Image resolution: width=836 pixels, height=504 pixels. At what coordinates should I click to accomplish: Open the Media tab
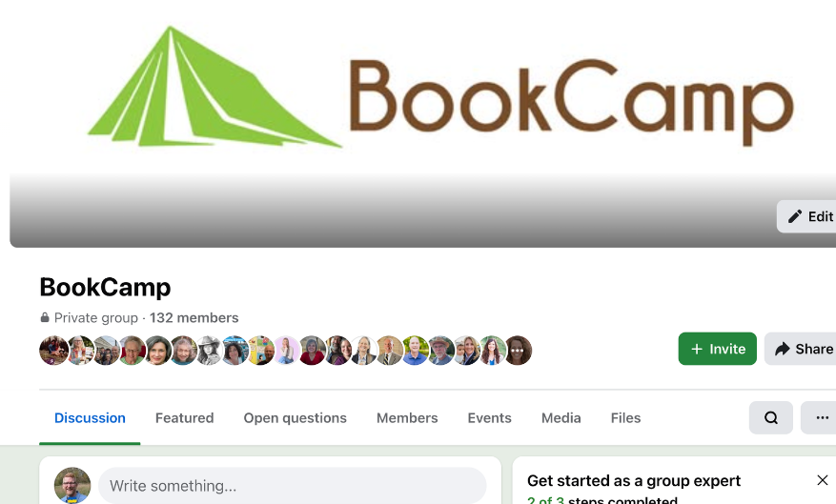coord(561,417)
